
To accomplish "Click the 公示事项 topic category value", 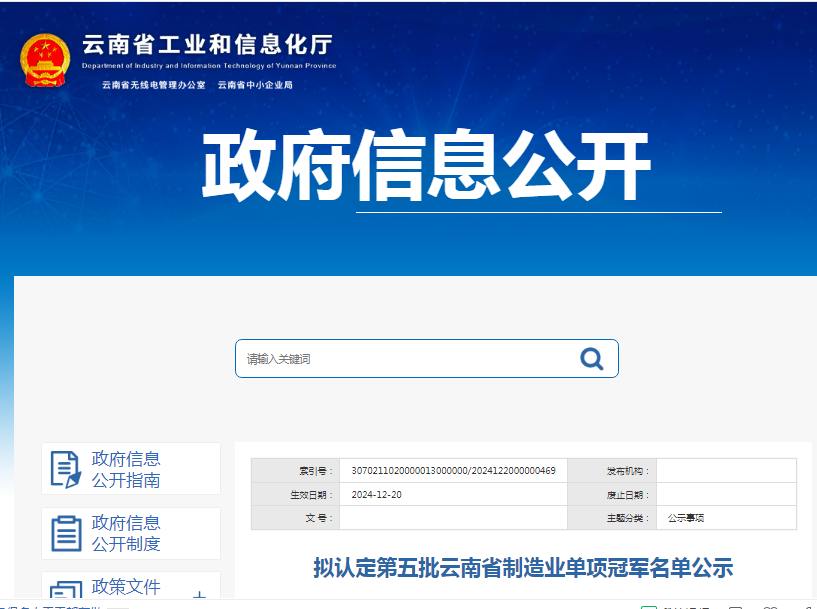I will click(x=686, y=518).
